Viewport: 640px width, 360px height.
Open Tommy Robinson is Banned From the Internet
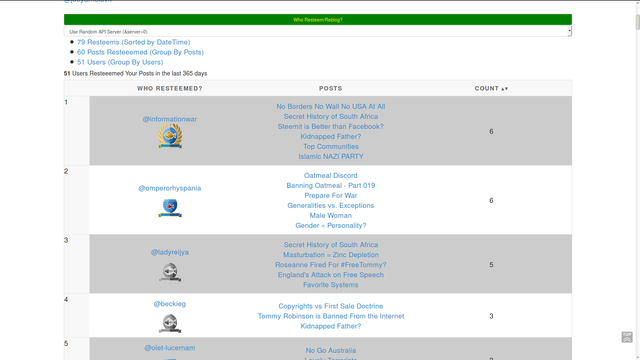[x=331, y=316]
